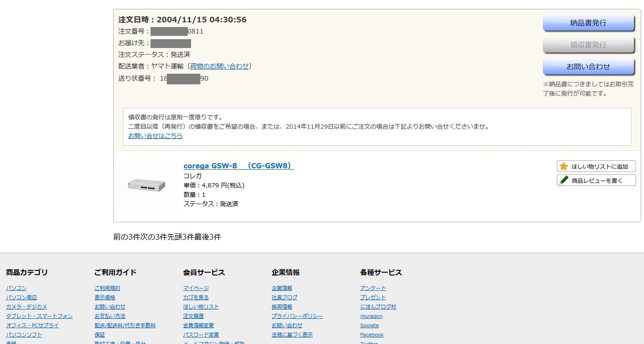
Task: Click the pencil icon to write review
Action: (564, 180)
